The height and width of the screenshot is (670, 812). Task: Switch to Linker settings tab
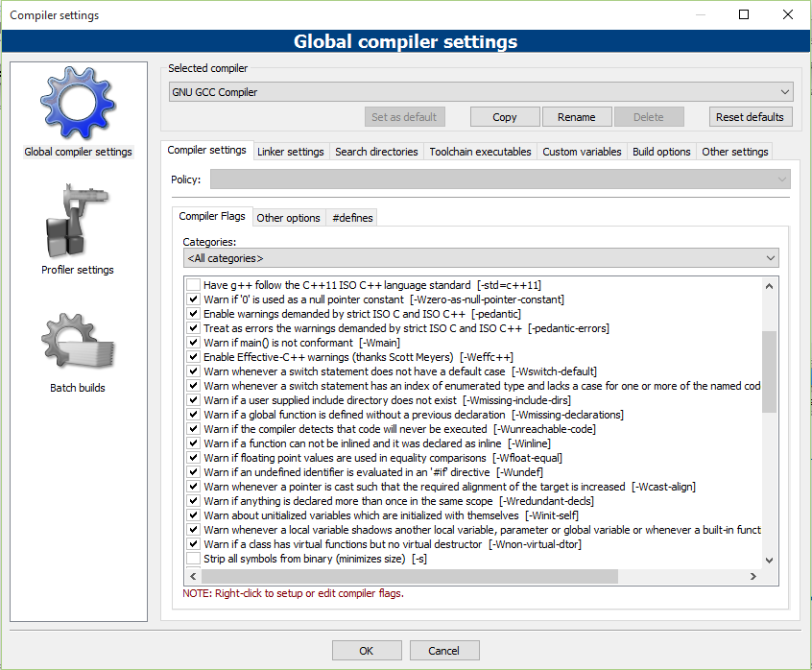(291, 152)
